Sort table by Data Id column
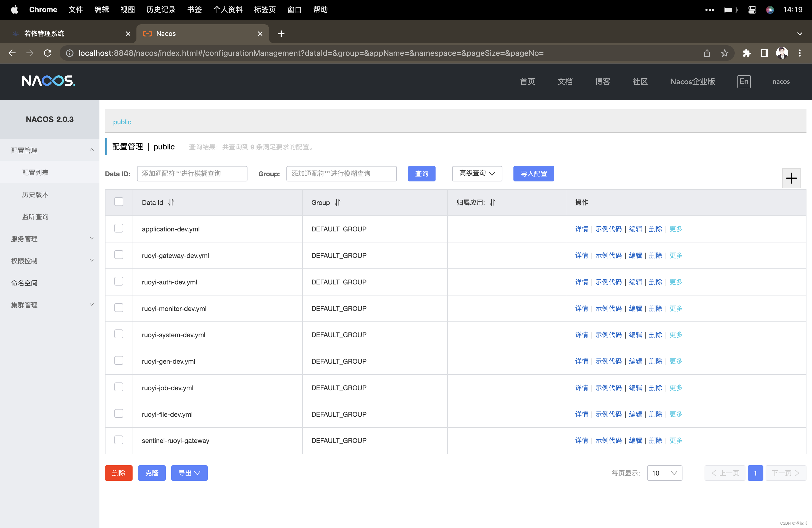 (171, 202)
